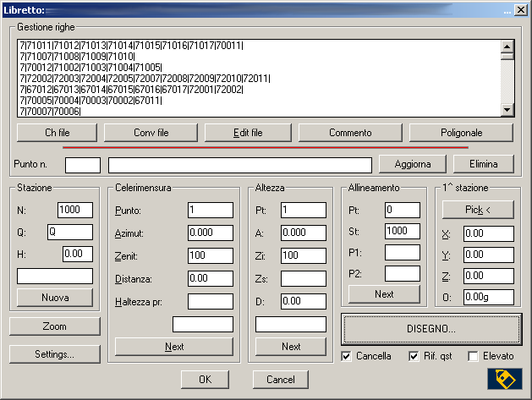The width and height of the screenshot is (532, 400).
Task: Click the Stazione N field
Action: point(75,210)
